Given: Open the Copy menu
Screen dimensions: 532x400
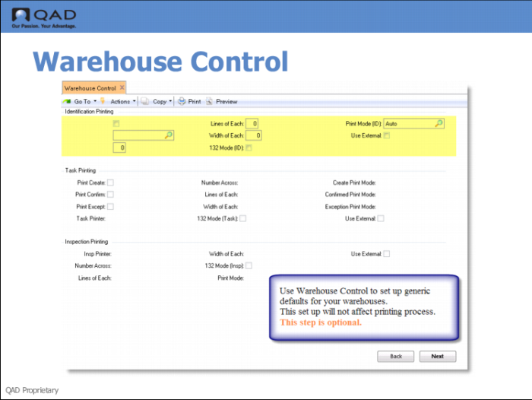Looking at the screenshot, I should point(160,102).
